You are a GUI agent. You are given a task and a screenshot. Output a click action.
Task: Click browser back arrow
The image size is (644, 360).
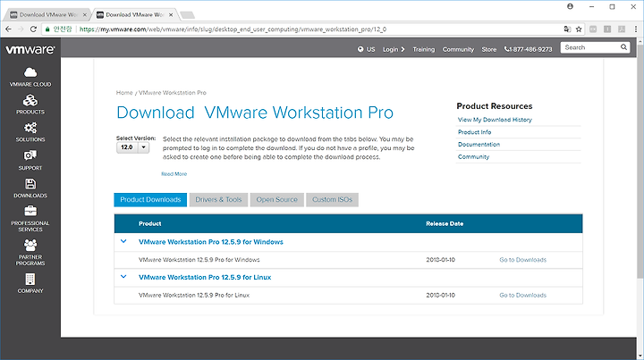point(9,29)
